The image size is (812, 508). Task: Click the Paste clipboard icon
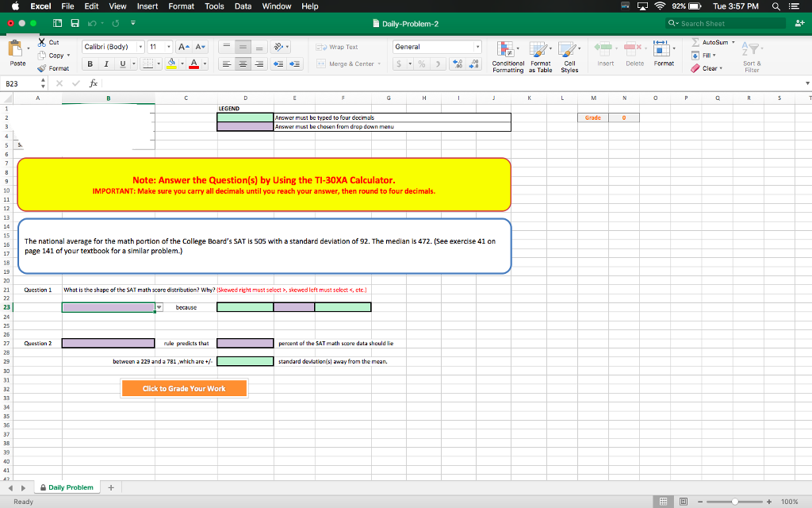click(x=17, y=50)
